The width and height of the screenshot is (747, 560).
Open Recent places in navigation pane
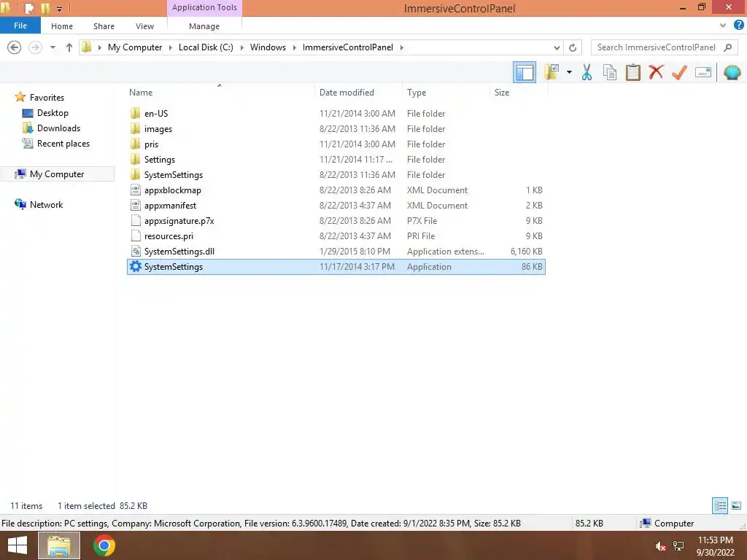point(63,144)
